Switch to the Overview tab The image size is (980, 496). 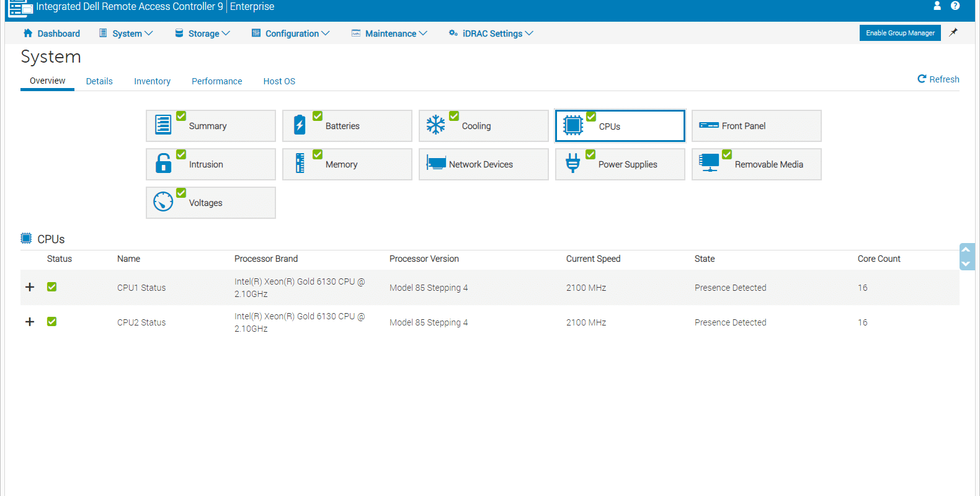pos(47,81)
